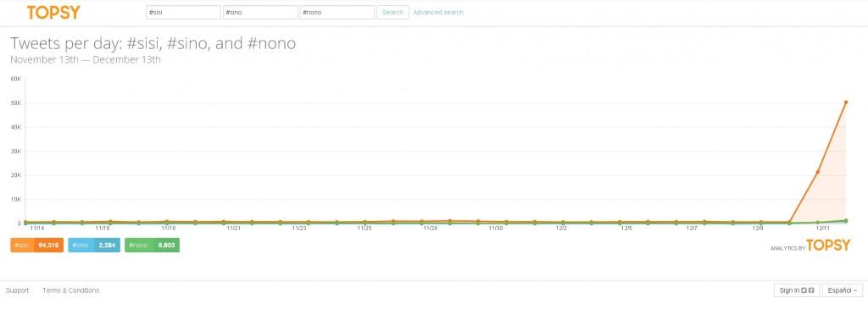Screen dimensions: 868x309
Task: Click the 94,316 tweet count badge
Action: pos(48,245)
